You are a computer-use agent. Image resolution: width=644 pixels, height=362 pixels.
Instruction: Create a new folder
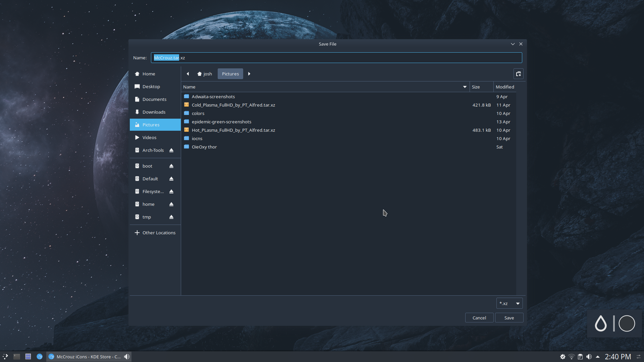pos(518,74)
